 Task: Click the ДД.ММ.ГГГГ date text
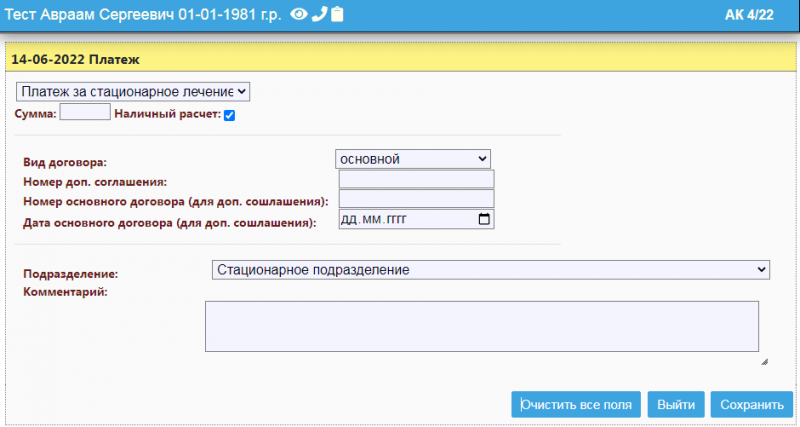tap(378, 219)
